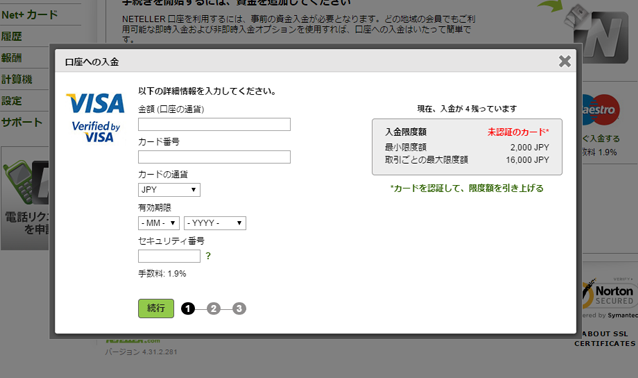Open サポート in sidebar menu
The image size is (638, 378).
pos(22,122)
